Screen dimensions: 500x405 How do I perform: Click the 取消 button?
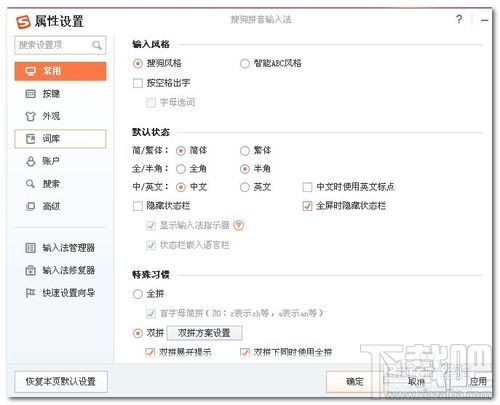point(416,381)
